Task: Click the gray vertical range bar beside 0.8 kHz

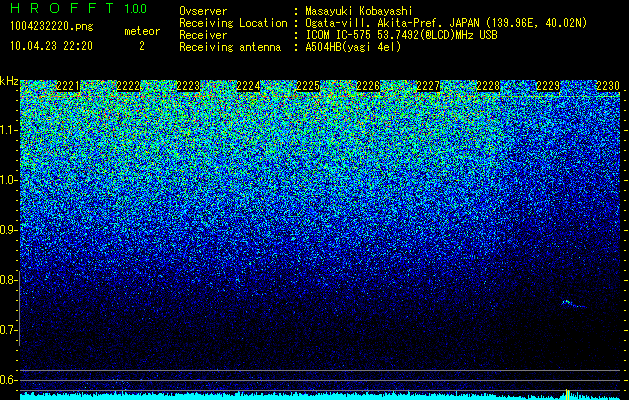Action: [x=20, y=308]
